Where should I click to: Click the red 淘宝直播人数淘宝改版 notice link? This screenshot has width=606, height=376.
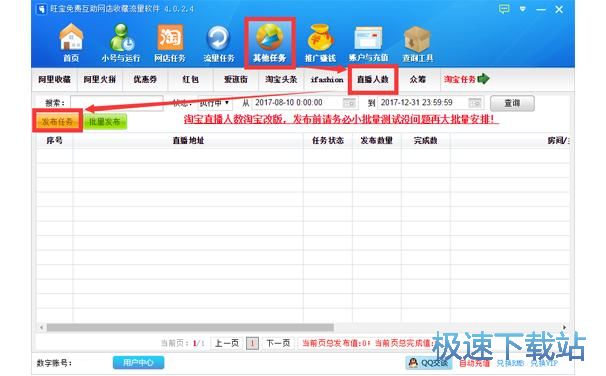[341, 119]
